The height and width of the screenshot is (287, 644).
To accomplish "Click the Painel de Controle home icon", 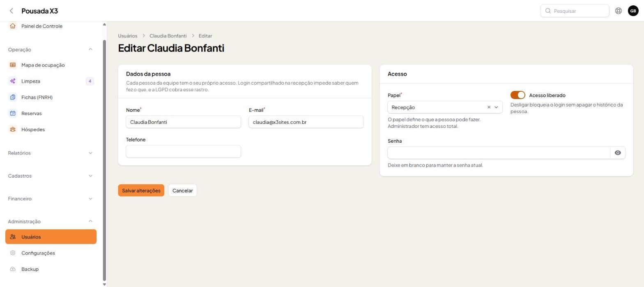I will [13, 26].
